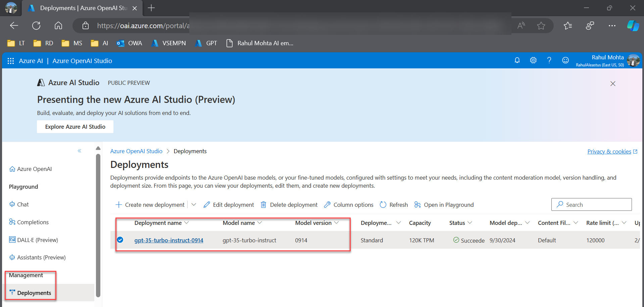Reload the current browser page
Viewport: 644px width, 307px height.
tap(36, 25)
